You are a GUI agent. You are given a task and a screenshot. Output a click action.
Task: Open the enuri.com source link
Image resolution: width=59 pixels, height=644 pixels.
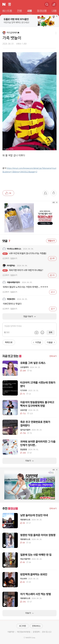pos(29,170)
